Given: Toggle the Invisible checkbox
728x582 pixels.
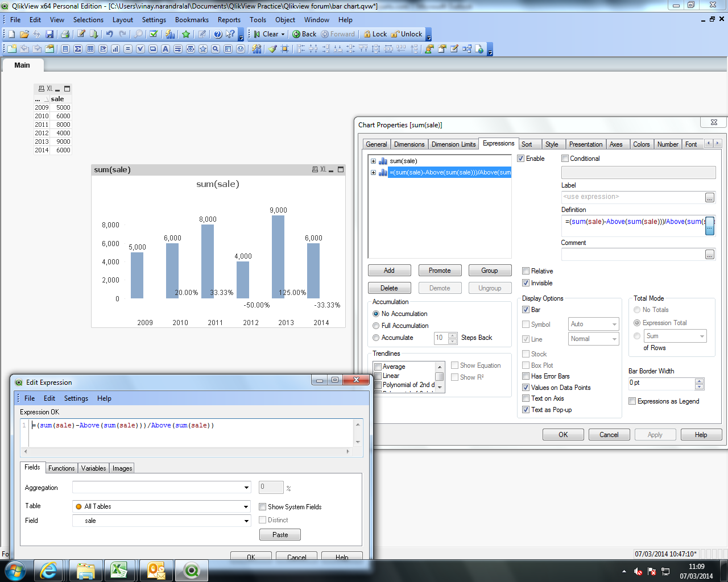Looking at the screenshot, I should pos(526,283).
